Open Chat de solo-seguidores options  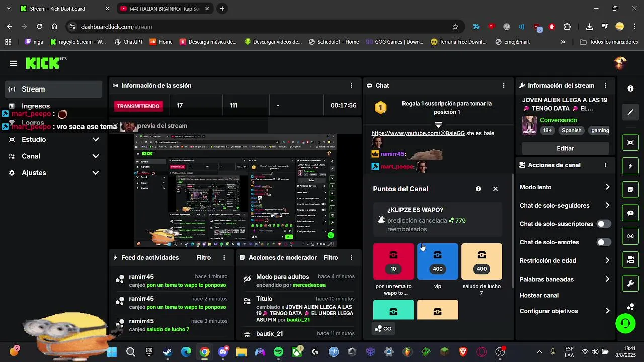click(x=565, y=206)
